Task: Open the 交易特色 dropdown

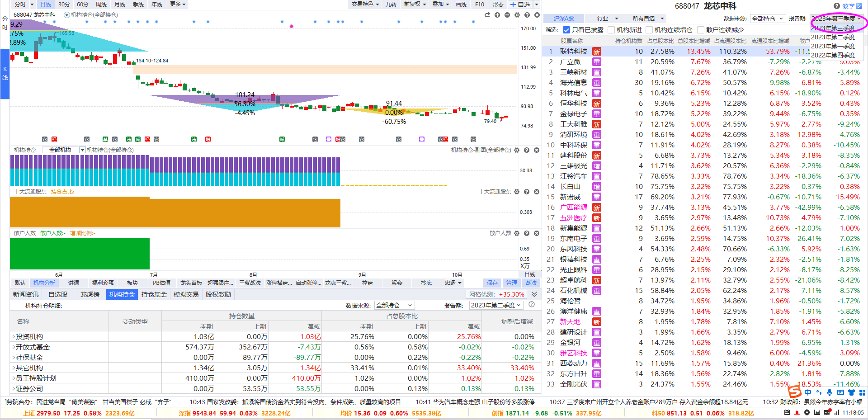Action: coord(365,4)
